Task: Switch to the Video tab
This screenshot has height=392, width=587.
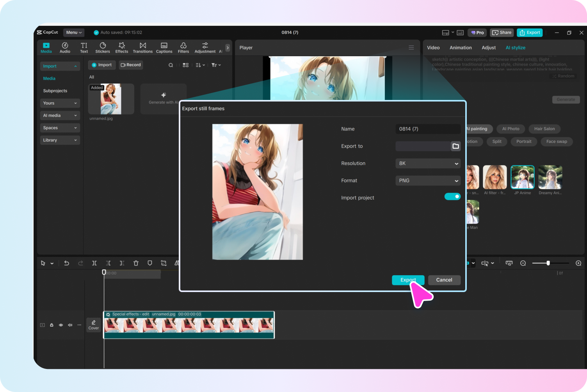Action: pyautogui.click(x=433, y=48)
